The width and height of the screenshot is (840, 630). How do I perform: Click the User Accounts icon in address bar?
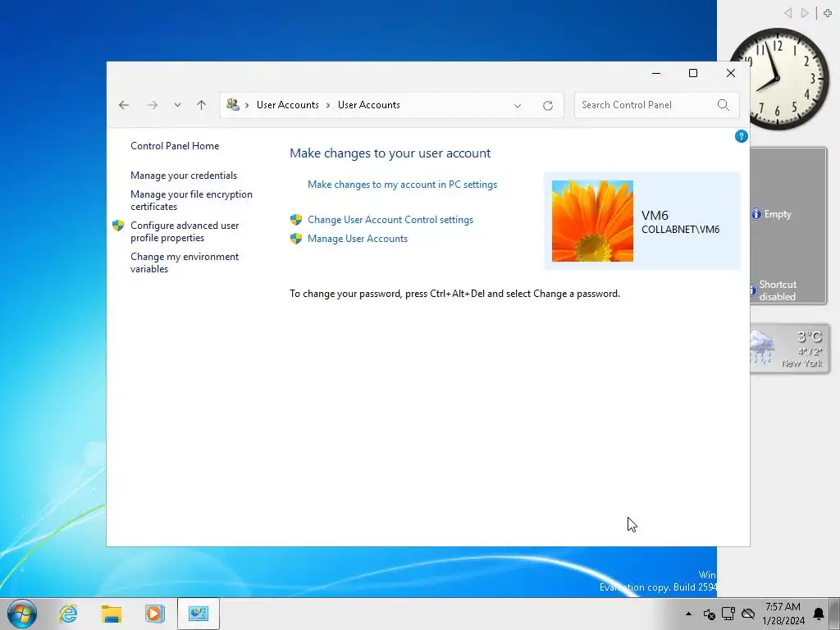(232, 104)
